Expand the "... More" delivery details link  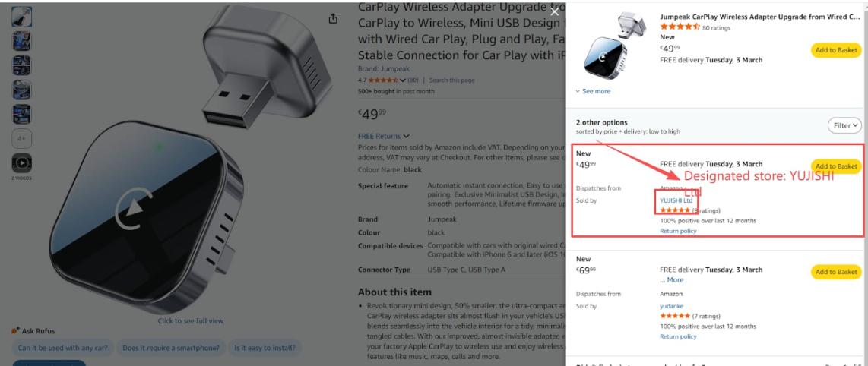tap(671, 280)
